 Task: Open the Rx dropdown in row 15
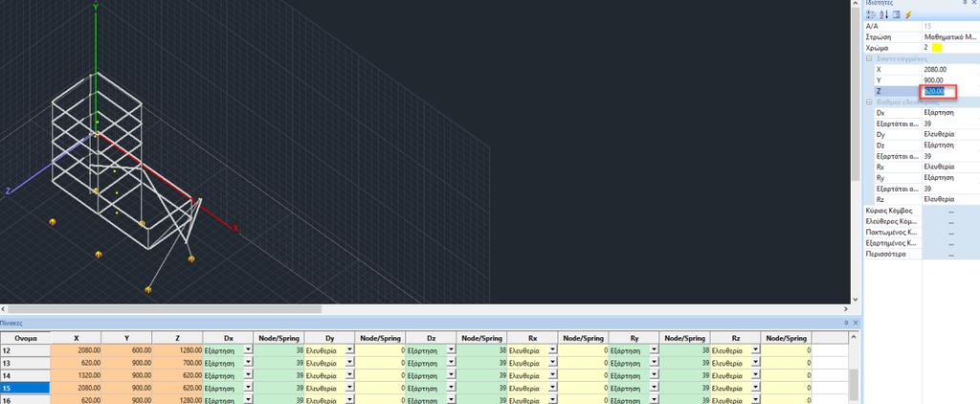[x=552, y=387]
